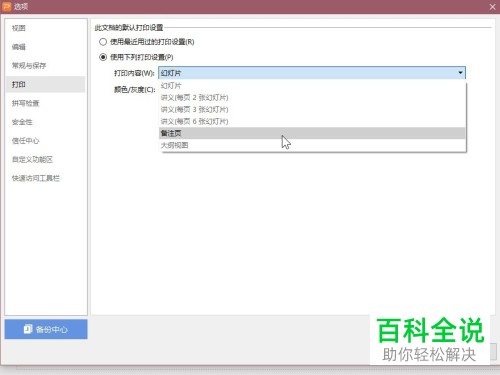Viewport: 500px width, 375px height.
Task: Choose 讲义(每页 2 张幻灯片) option
Action: pyautogui.click(x=312, y=98)
